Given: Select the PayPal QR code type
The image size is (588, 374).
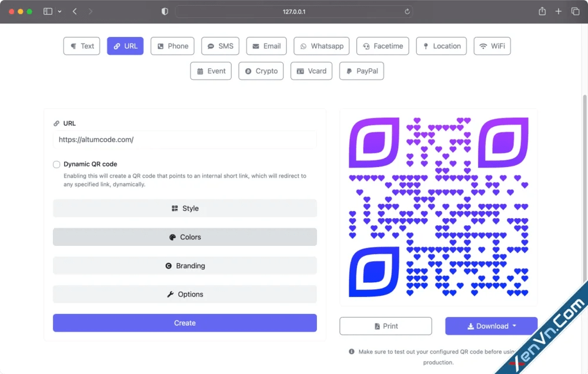Looking at the screenshot, I should tap(361, 71).
